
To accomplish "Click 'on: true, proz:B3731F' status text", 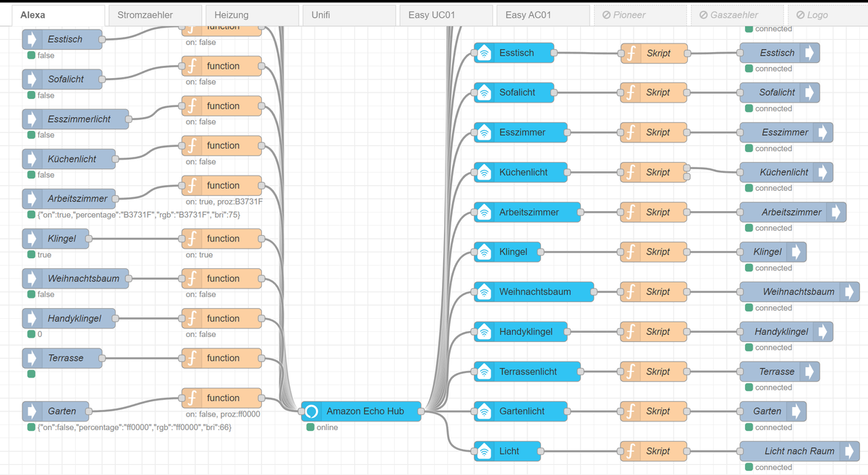I will [224, 202].
